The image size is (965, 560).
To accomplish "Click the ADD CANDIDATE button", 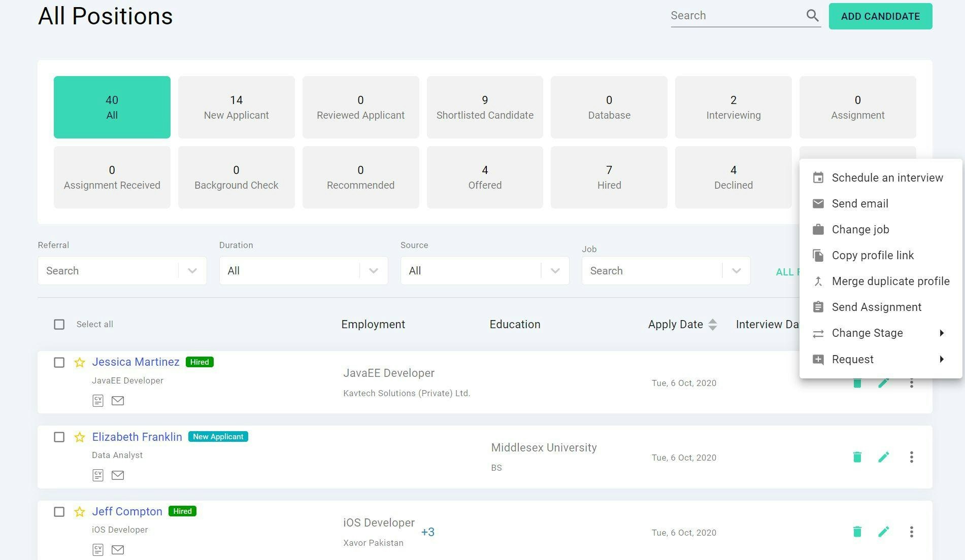I will coord(880,16).
